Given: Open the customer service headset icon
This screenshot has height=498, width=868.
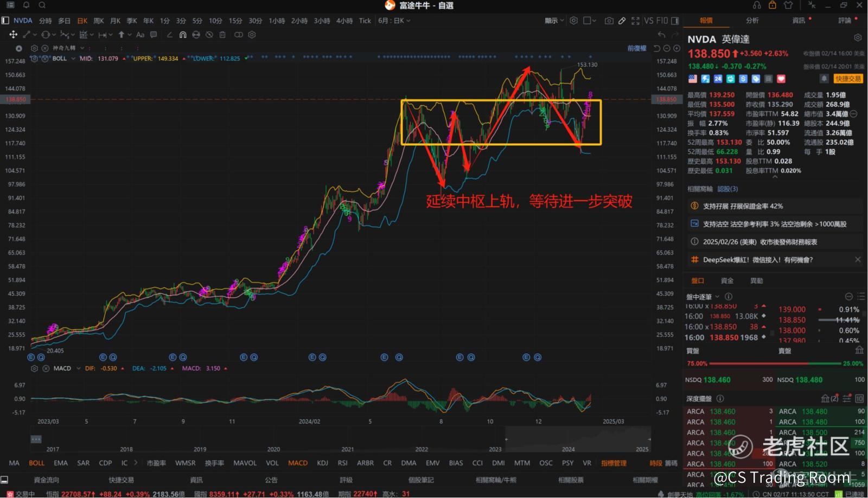Looking at the screenshot, I should pos(757,5).
